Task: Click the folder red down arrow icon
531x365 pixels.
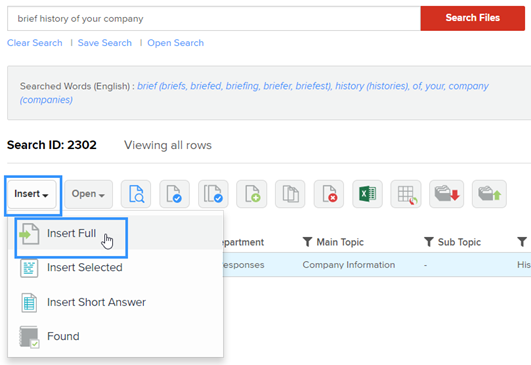Action: (x=447, y=194)
